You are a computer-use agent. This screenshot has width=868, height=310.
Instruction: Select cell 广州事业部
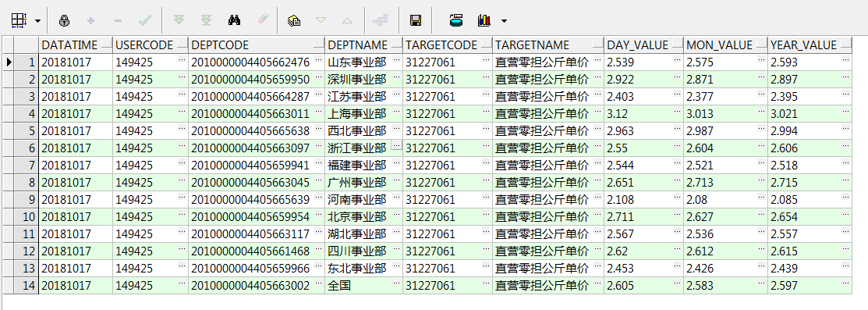pyautogui.click(x=364, y=183)
